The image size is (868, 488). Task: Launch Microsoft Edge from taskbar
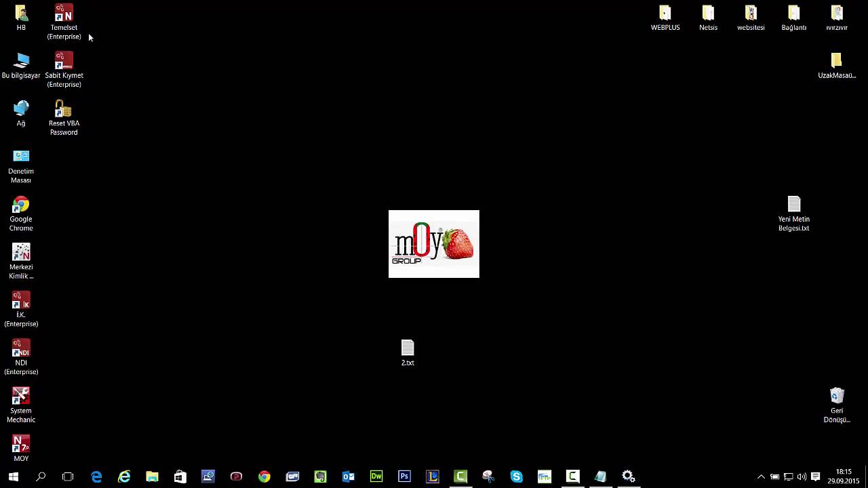[x=96, y=476]
